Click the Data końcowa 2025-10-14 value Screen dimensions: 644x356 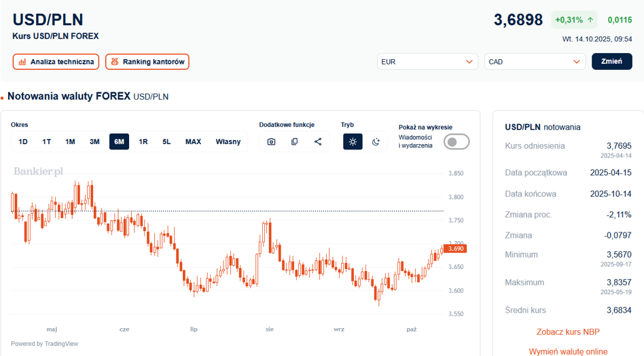pyautogui.click(x=611, y=194)
